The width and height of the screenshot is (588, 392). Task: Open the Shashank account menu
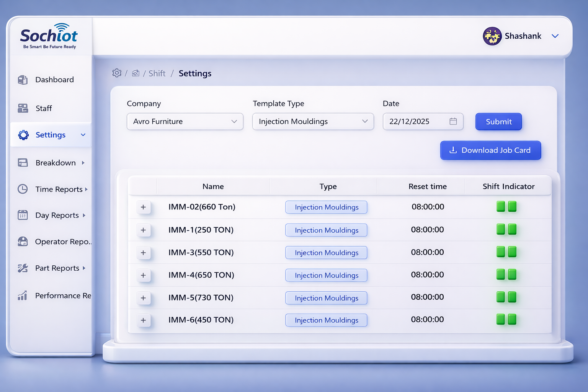522,36
